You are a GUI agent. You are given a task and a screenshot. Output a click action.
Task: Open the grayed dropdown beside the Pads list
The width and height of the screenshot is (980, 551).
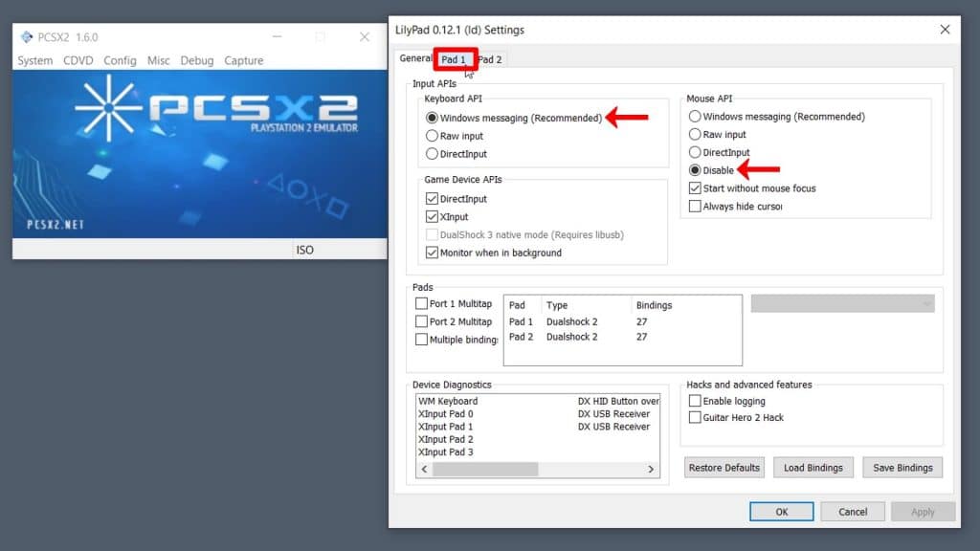(x=842, y=303)
